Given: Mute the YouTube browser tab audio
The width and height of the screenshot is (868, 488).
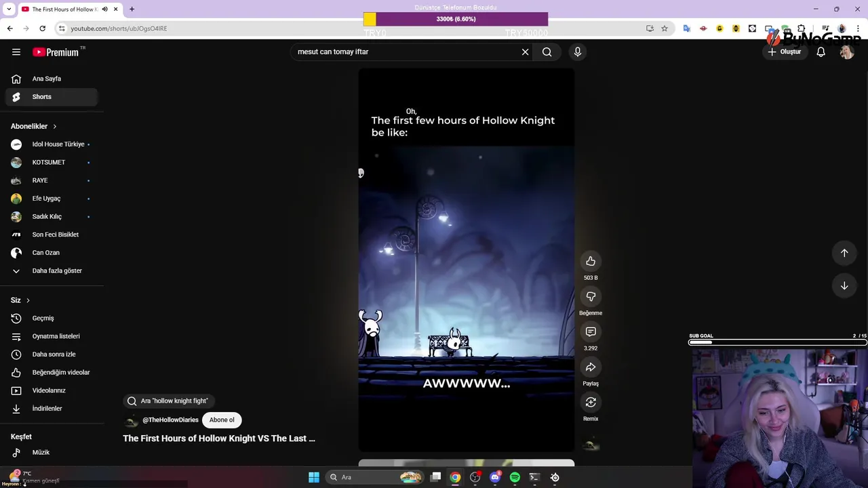Looking at the screenshot, I should 104,9.
